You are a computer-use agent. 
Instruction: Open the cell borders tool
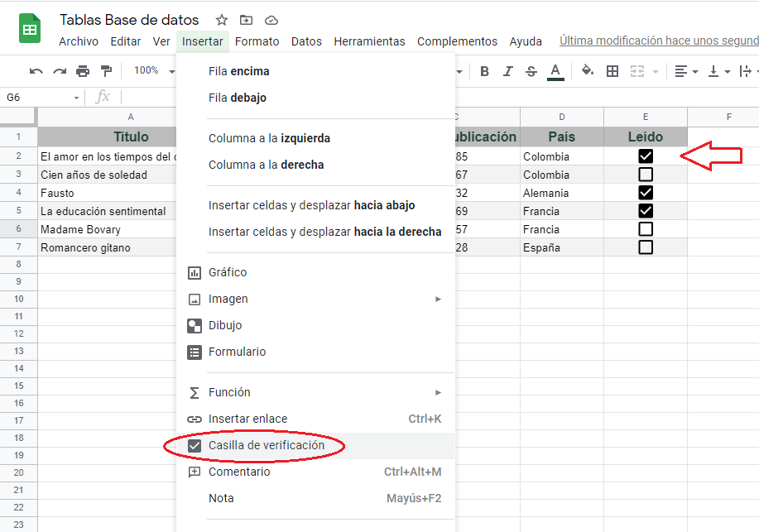pyautogui.click(x=612, y=71)
